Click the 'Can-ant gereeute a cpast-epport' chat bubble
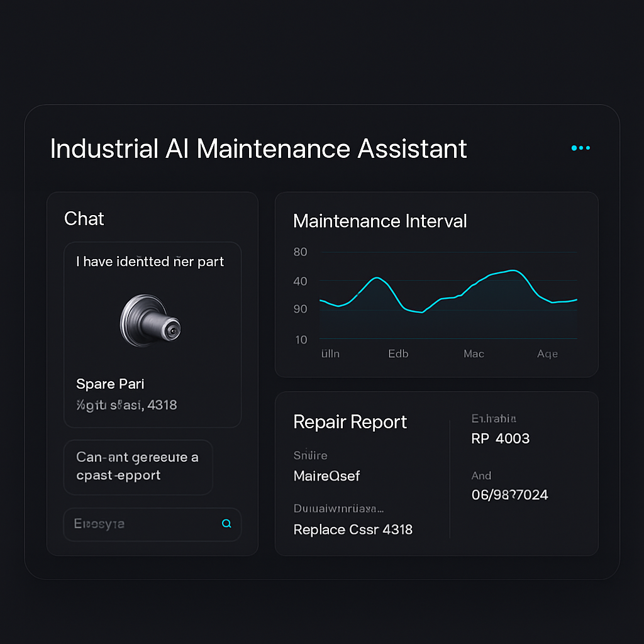Image resolution: width=644 pixels, height=644 pixels. click(x=138, y=467)
